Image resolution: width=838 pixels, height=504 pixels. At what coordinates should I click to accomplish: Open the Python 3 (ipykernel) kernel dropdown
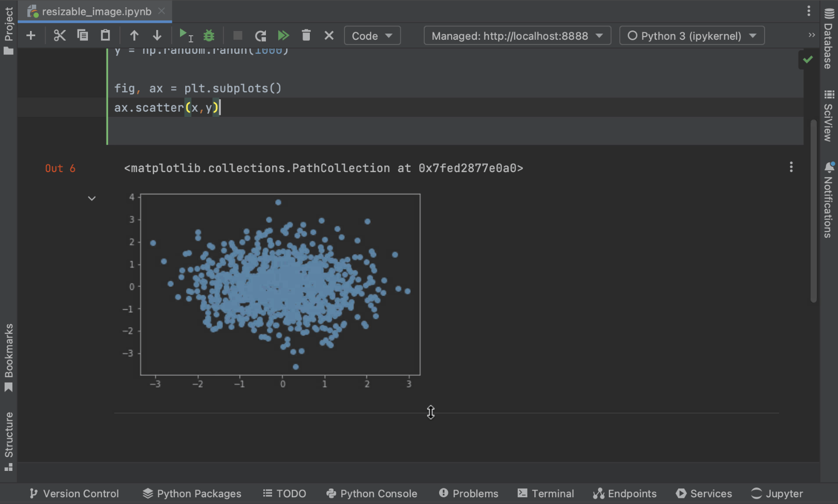(692, 36)
